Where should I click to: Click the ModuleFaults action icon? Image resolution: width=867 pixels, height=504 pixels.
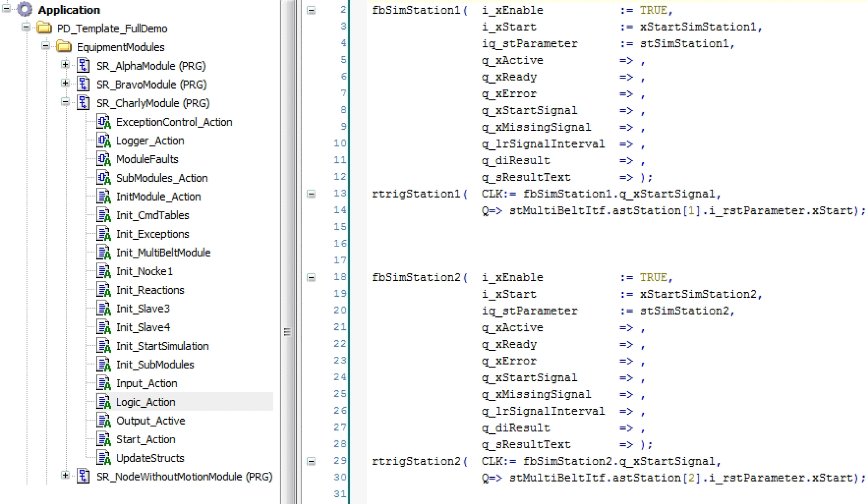(x=104, y=159)
